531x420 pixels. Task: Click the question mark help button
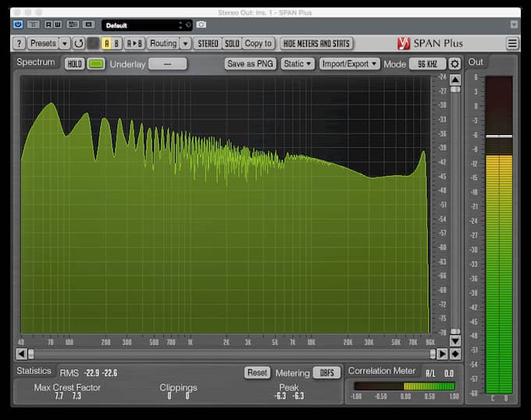point(19,43)
